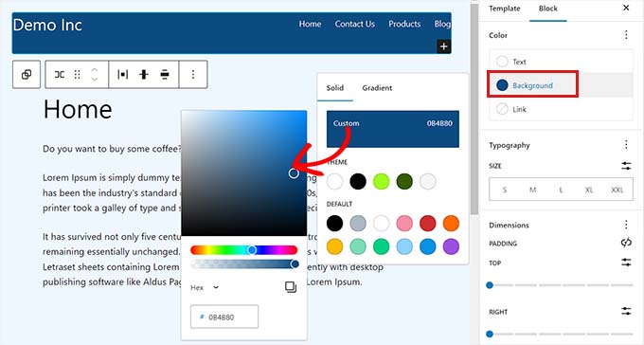Choose font size L
The height and width of the screenshot is (345, 644).
[561, 190]
